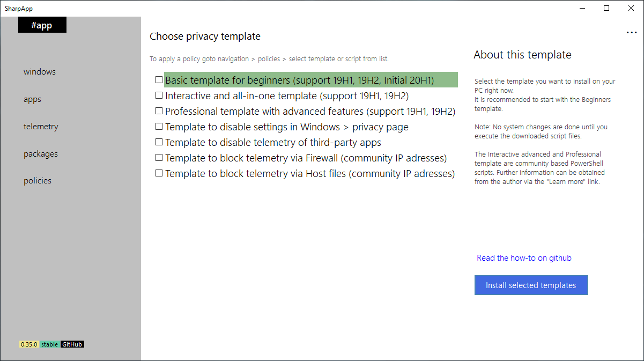Click the #app logo tile

pos(42,25)
